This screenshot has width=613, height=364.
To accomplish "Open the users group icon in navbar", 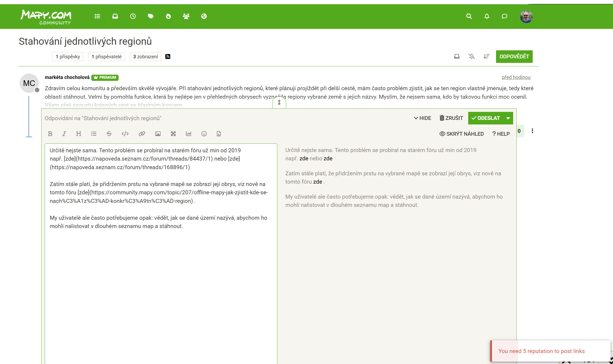I will tap(186, 16).
